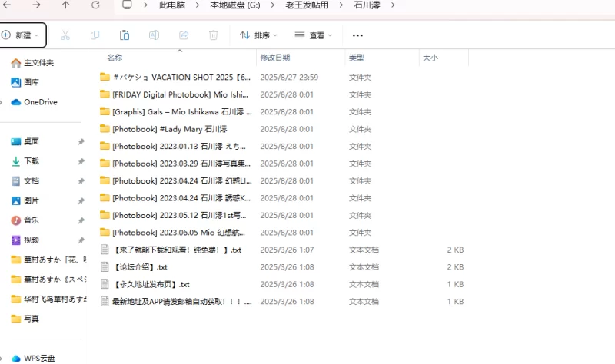
Task: Go back with the back arrow
Action: (7, 5)
